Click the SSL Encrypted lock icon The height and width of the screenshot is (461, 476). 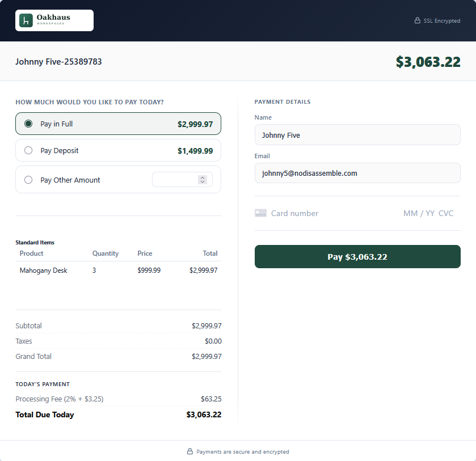(418, 20)
